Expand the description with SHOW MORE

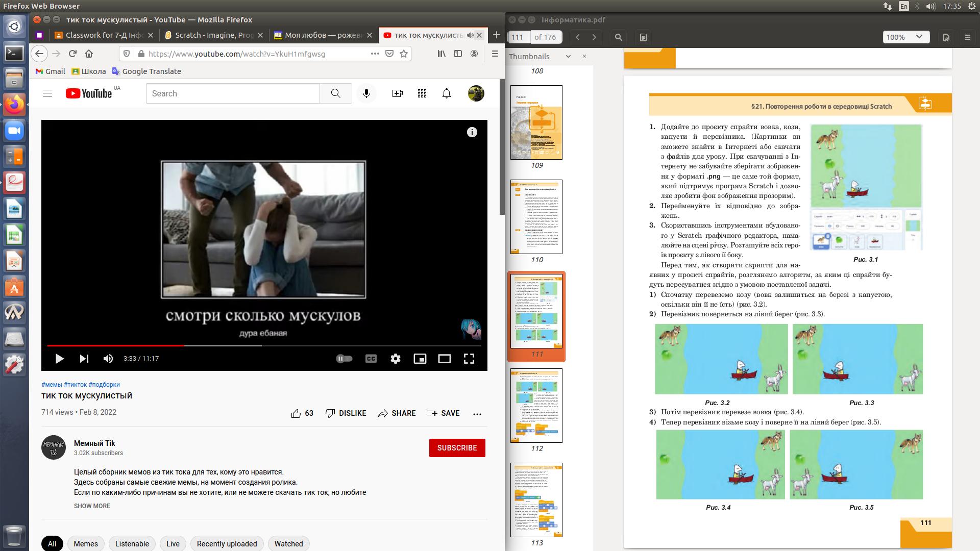[x=92, y=506]
